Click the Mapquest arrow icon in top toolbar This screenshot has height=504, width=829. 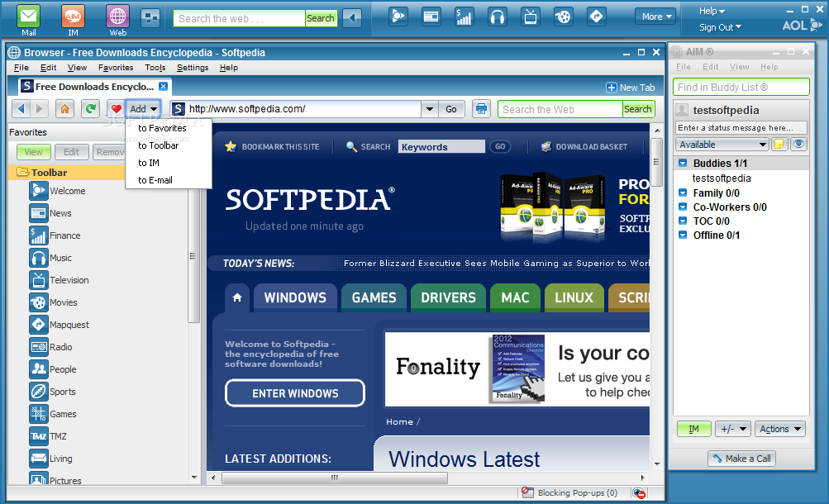pos(597,17)
